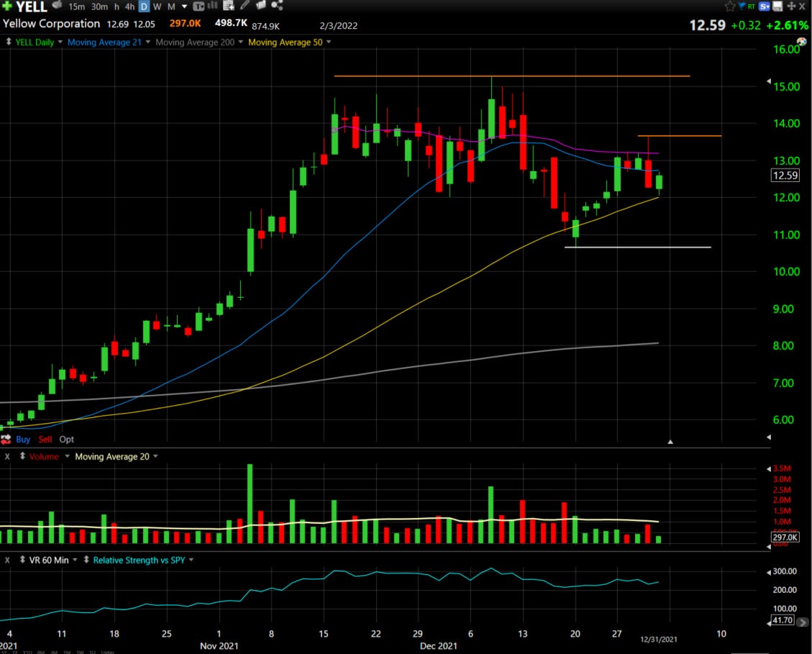Click the 297.0K volume tag on axis

tap(785, 537)
